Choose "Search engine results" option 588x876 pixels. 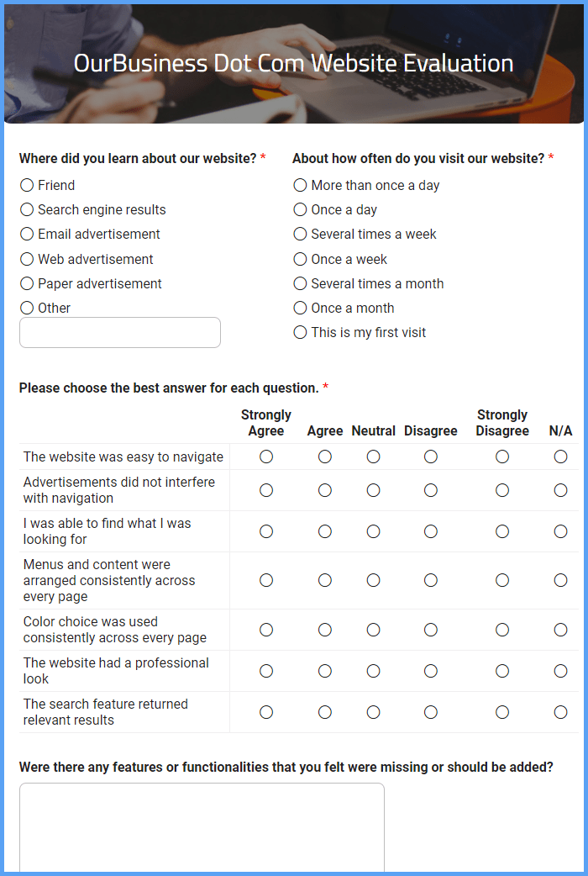27,210
